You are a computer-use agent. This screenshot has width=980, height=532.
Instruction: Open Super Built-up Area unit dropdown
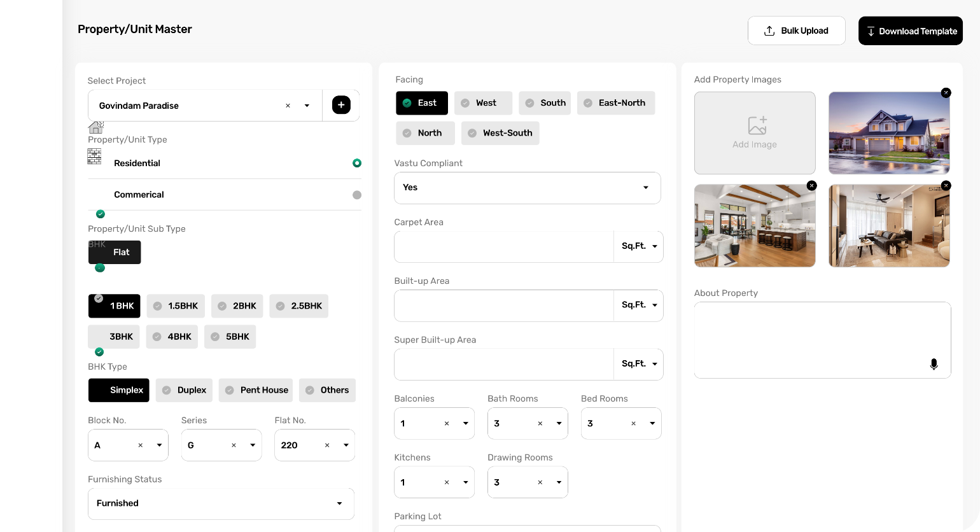coord(638,364)
